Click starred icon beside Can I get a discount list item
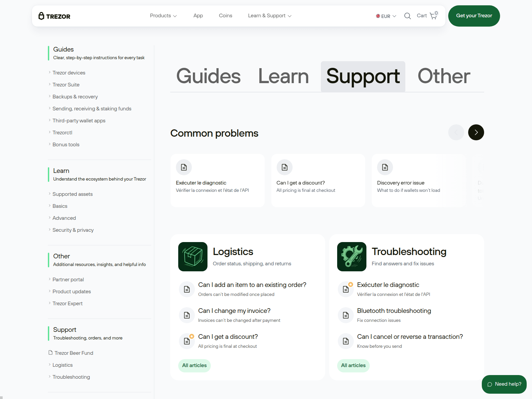532x399 pixels. 187,341
